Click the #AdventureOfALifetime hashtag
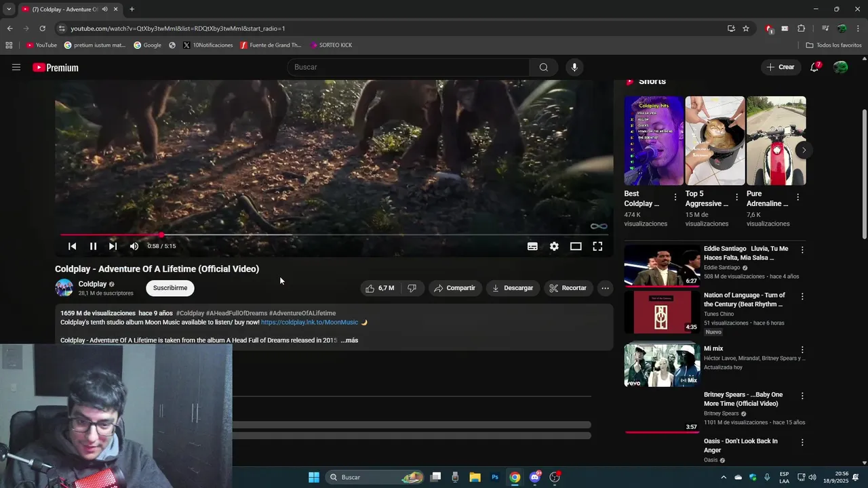This screenshot has height=488, width=868. tap(302, 313)
